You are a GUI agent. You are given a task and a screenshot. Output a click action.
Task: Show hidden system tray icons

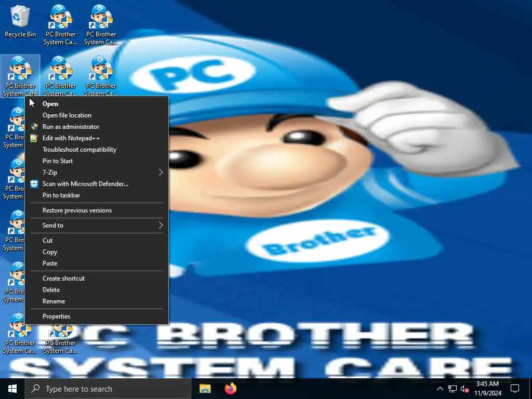440,389
